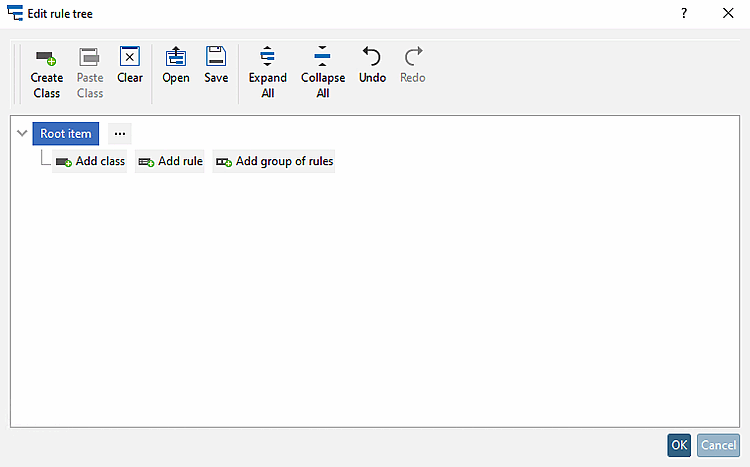Click Add rule under Root item
This screenshot has height=467, width=750.
coord(170,161)
